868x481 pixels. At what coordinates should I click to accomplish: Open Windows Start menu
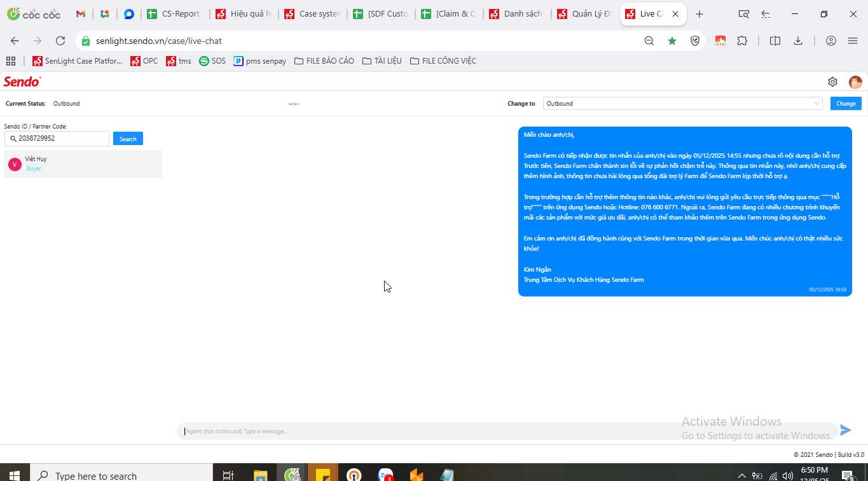click(x=14, y=475)
